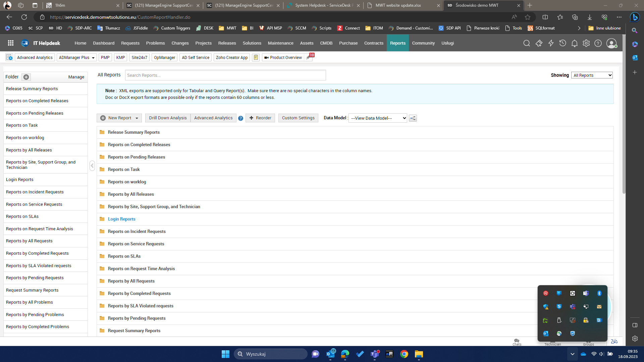This screenshot has height=362, width=644.
Task: Open Chrome from the Windows taskbar
Action: click(x=404, y=354)
